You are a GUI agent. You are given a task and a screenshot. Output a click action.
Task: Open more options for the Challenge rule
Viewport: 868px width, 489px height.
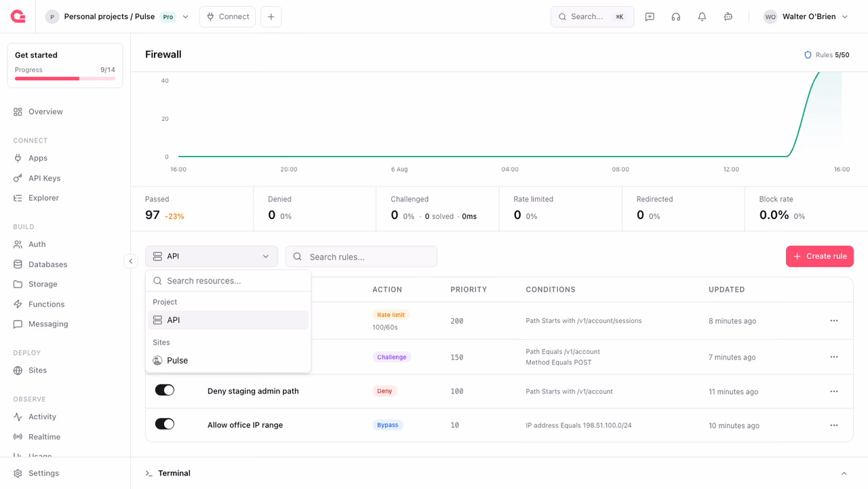(834, 357)
